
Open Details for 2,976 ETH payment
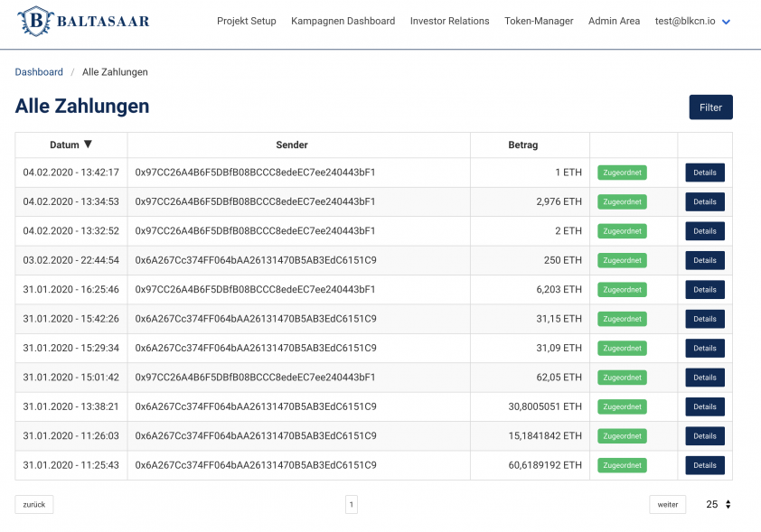tap(705, 201)
